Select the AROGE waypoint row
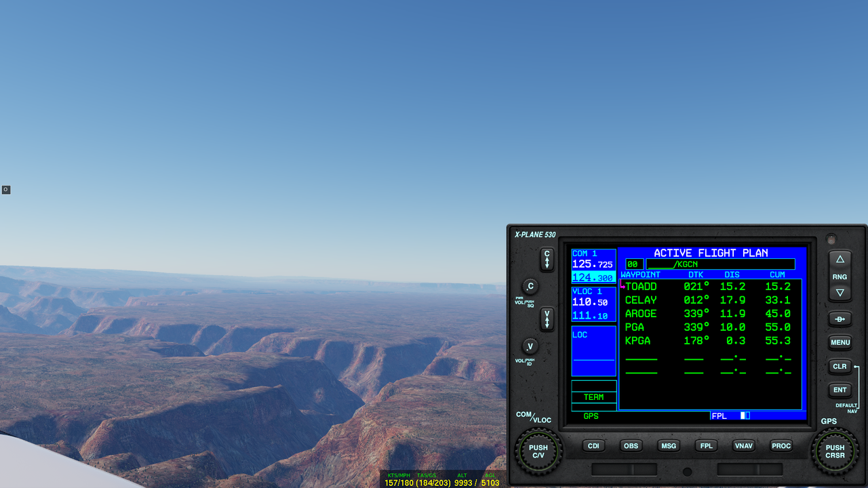The height and width of the screenshot is (488, 868). click(711, 314)
